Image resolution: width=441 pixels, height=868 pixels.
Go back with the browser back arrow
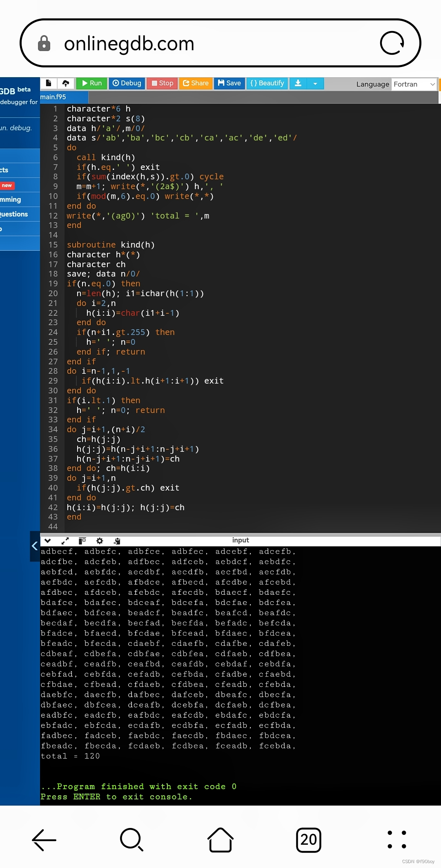pos(44,840)
